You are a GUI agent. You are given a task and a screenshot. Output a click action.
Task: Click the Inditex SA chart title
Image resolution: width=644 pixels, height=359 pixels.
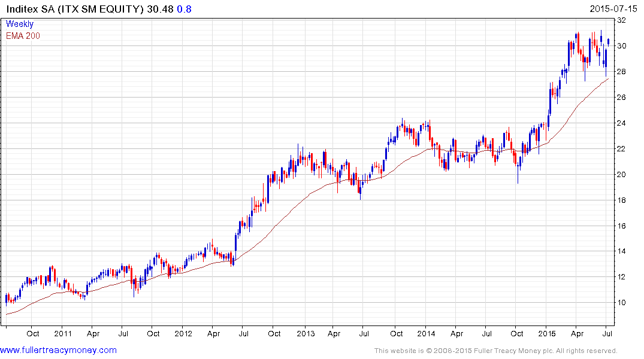pos(73,9)
